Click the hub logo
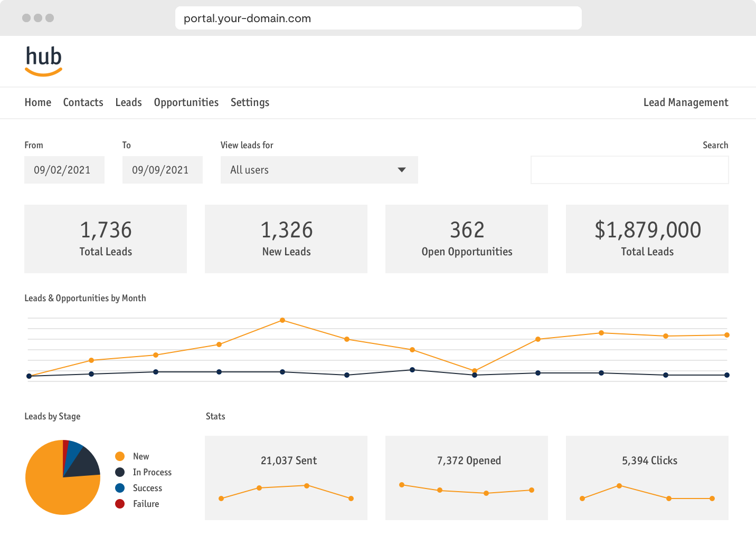This screenshot has width=756, height=556. point(44,61)
